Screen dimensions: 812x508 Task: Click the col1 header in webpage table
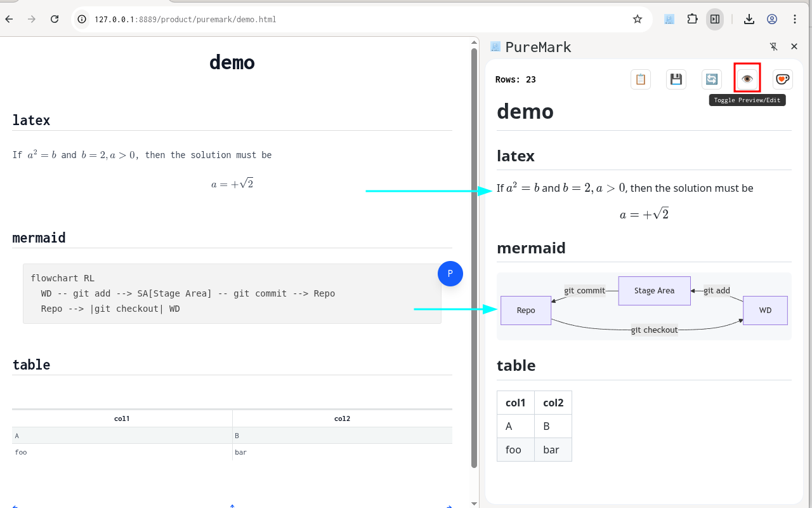122,418
